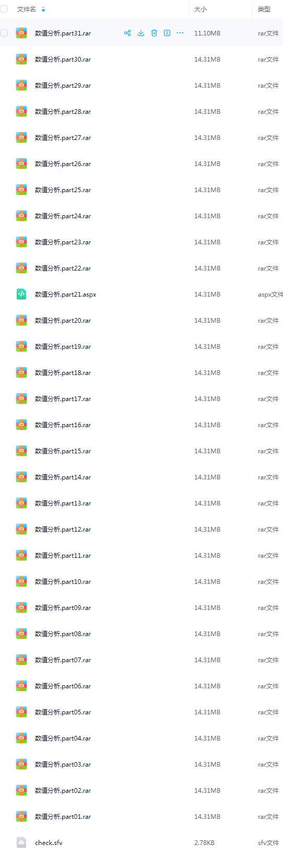Click the rename icon on part31.rar row

167,33
